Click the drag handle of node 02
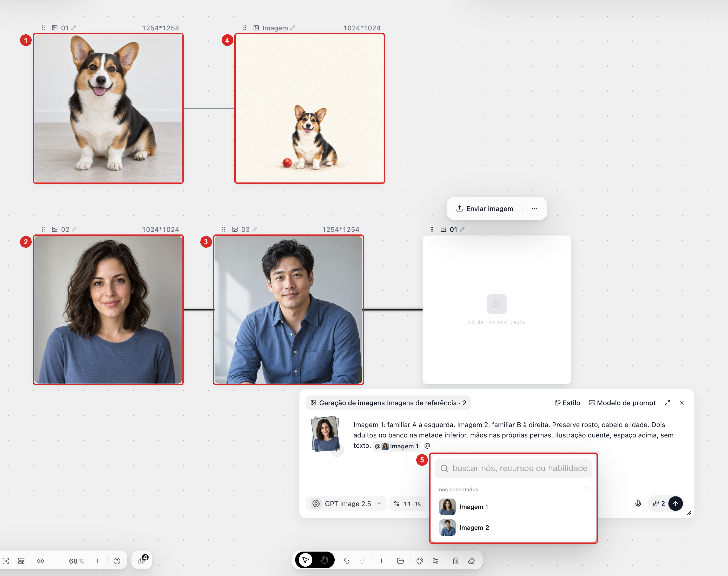Image resolution: width=728 pixels, height=576 pixels. pos(43,229)
